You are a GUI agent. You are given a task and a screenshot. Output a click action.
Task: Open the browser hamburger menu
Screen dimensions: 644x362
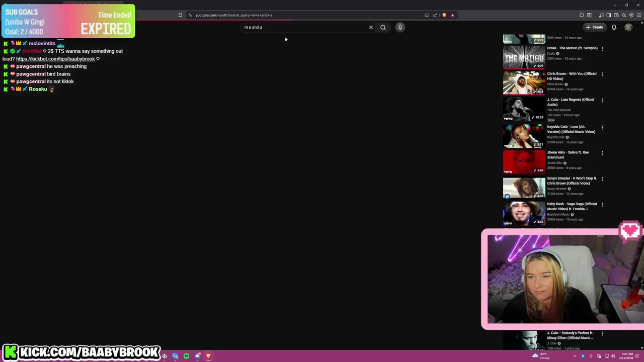638,15
